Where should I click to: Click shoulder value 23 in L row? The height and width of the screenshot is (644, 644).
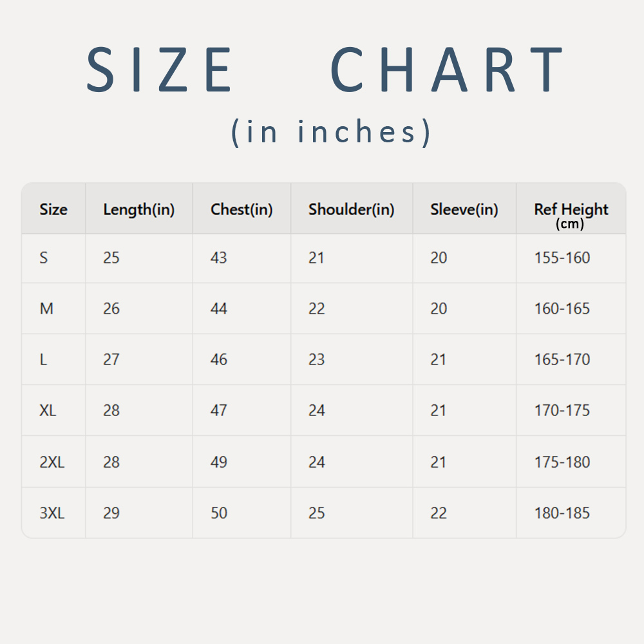tap(316, 360)
